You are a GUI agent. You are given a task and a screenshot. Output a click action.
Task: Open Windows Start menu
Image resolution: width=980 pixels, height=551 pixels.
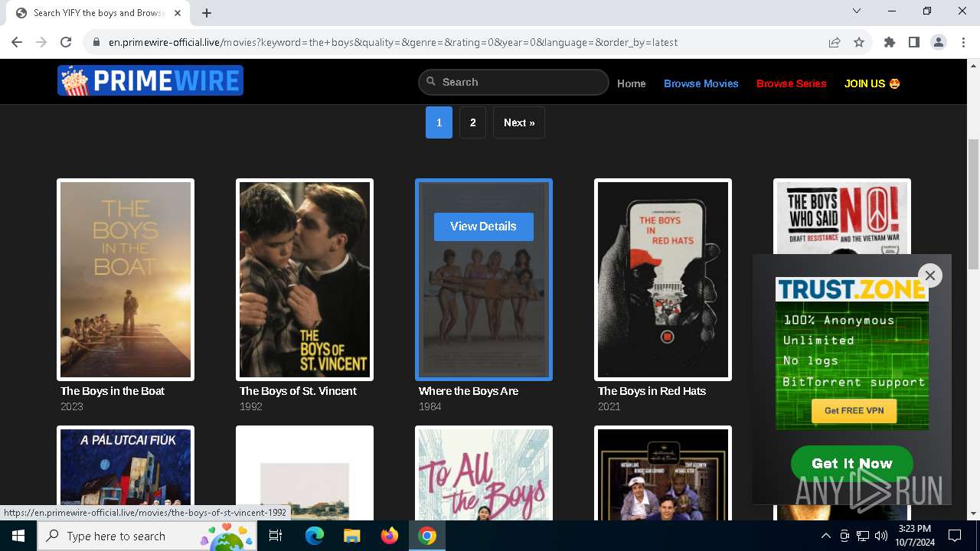(18, 536)
